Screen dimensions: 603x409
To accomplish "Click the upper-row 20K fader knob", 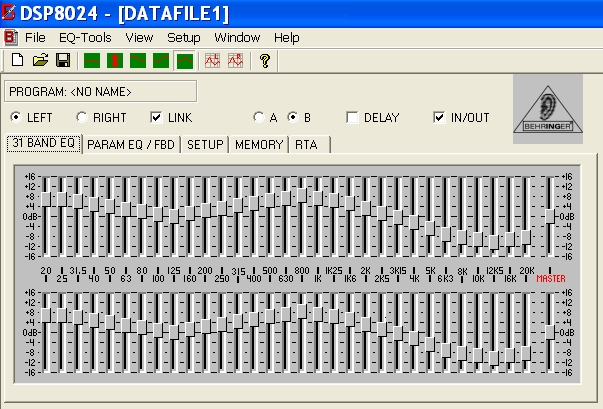I will 526,237.
